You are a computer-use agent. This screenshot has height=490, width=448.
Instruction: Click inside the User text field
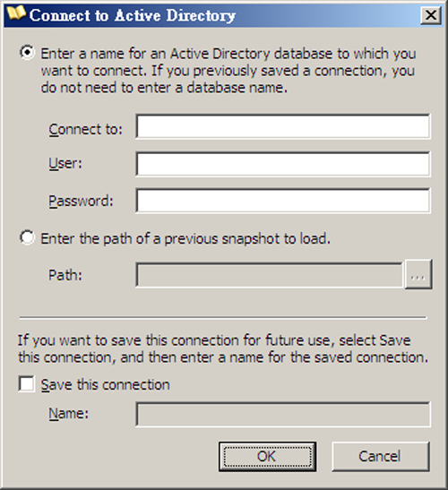pyautogui.click(x=283, y=164)
